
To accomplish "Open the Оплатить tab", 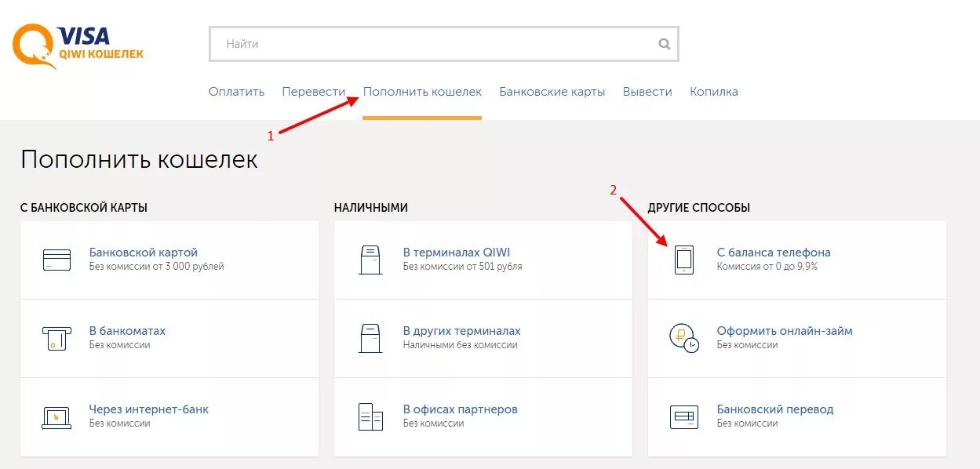I will 236,92.
